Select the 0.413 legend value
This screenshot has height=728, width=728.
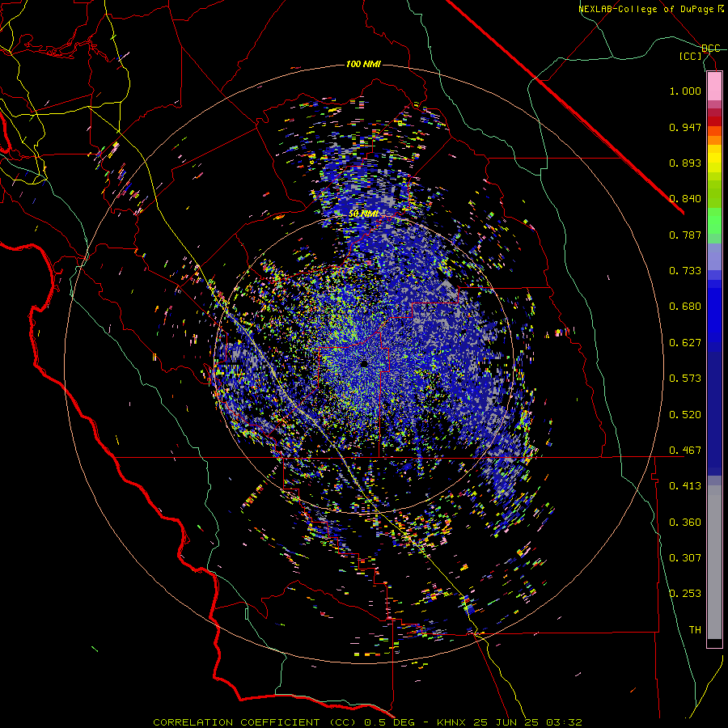point(685,486)
